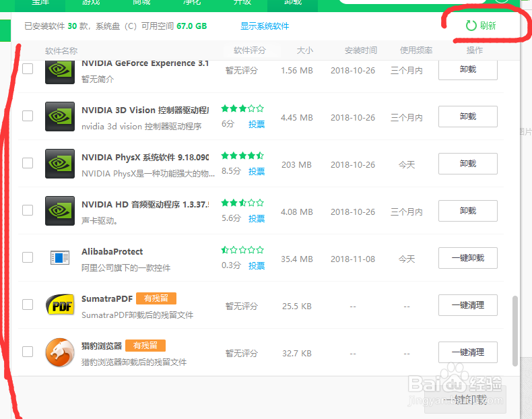Click the 刷新 refresh button
This screenshot has height=419, width=532.
481,26
